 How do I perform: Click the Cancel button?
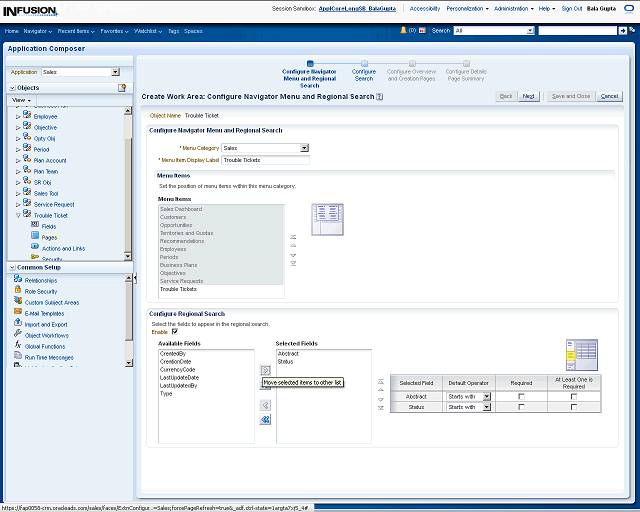click(609, 96)
